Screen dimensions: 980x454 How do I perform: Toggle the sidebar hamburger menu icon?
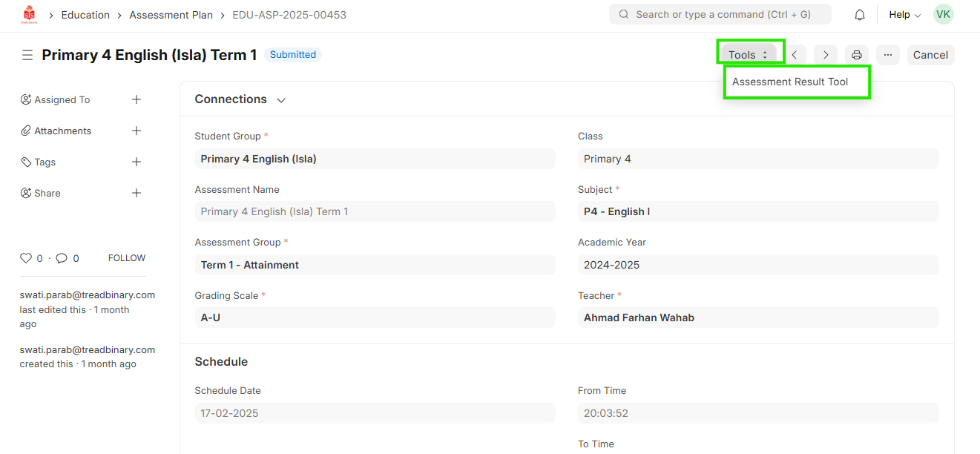click(27, 55)
